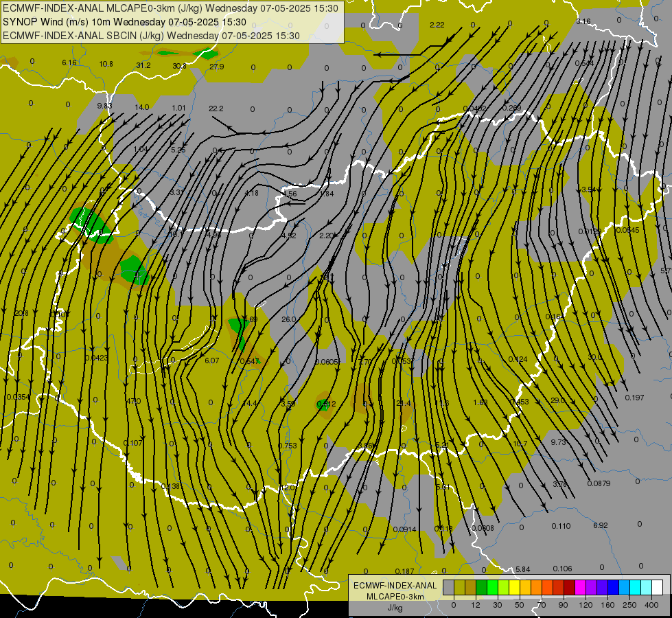
Task: Click the map value '1.84'
Action: pyautogui.click(x=327, y=194)
